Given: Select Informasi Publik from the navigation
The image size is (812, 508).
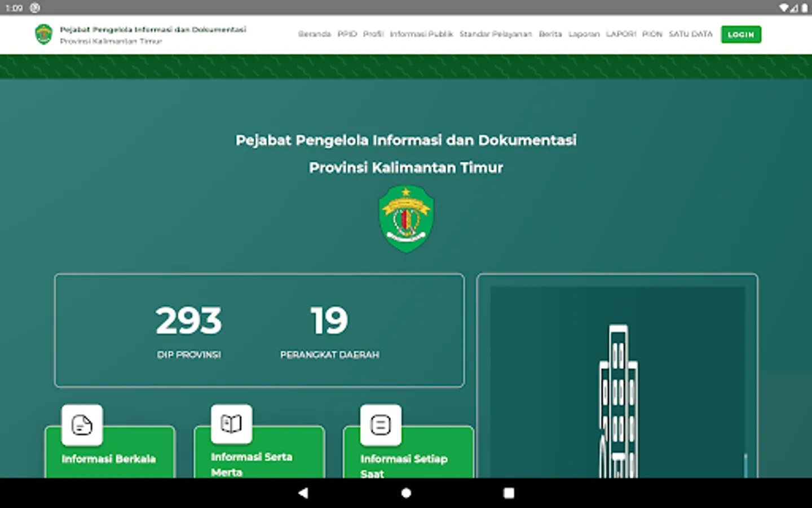Looking at the screenshot, I should point(421,34).
